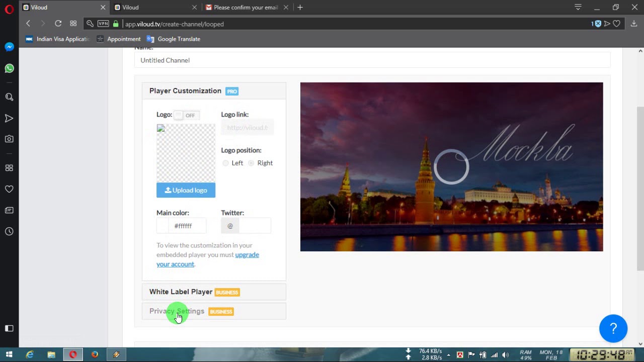Open a new tab with plus button
644x362 pixels.
300,7
